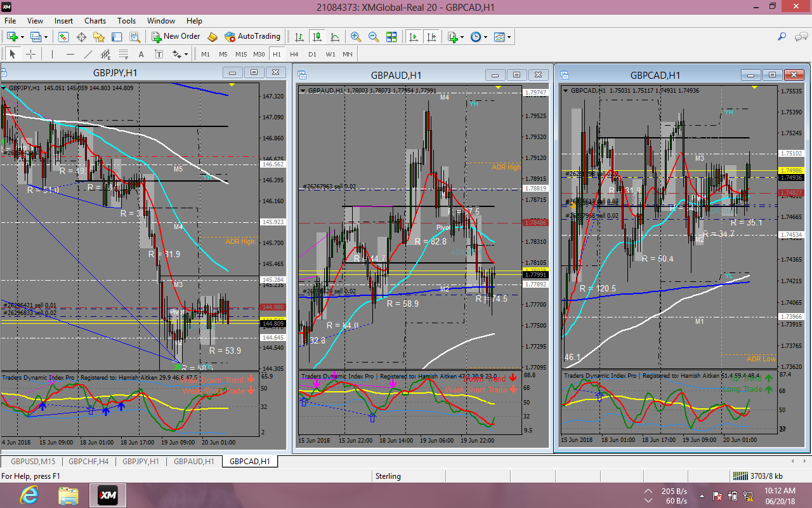The height and width of the screenshot is (508, 812).
Task: Select the draw trendline tool
Action: click(x=88, y=54)
